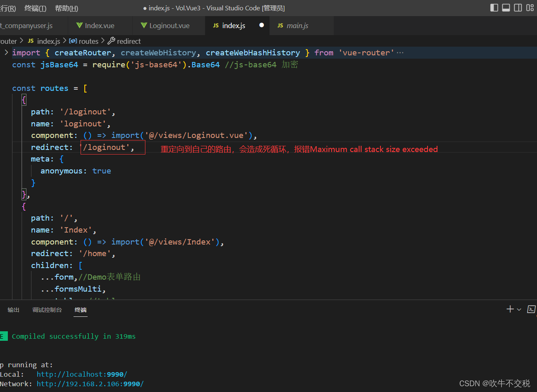The height and width of the screenshot is (392, 537).
Task: Click unsaved dot on index.js tab
Action: (261, 25)
